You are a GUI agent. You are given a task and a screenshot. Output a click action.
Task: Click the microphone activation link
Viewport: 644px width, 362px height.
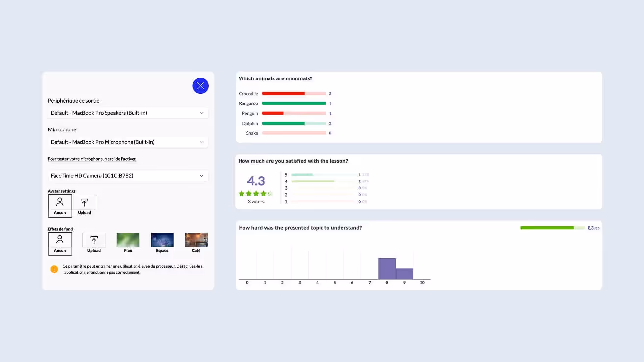[92, 159]
